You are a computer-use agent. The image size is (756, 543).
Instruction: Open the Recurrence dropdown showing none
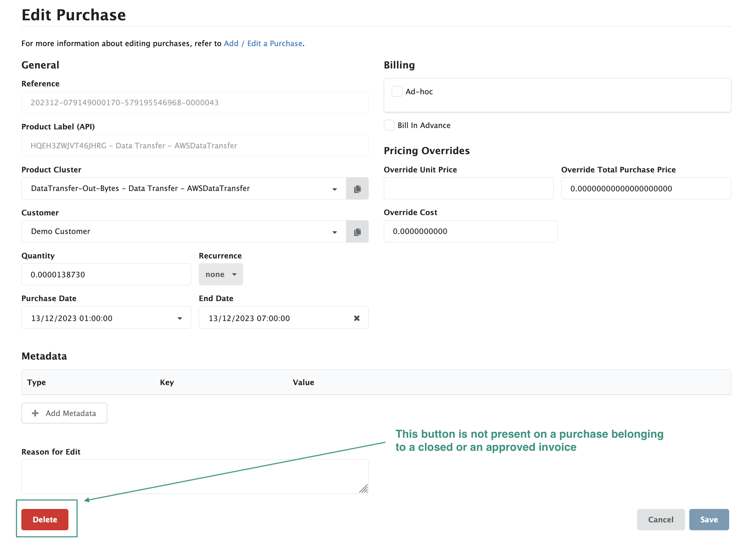(220, 274)
